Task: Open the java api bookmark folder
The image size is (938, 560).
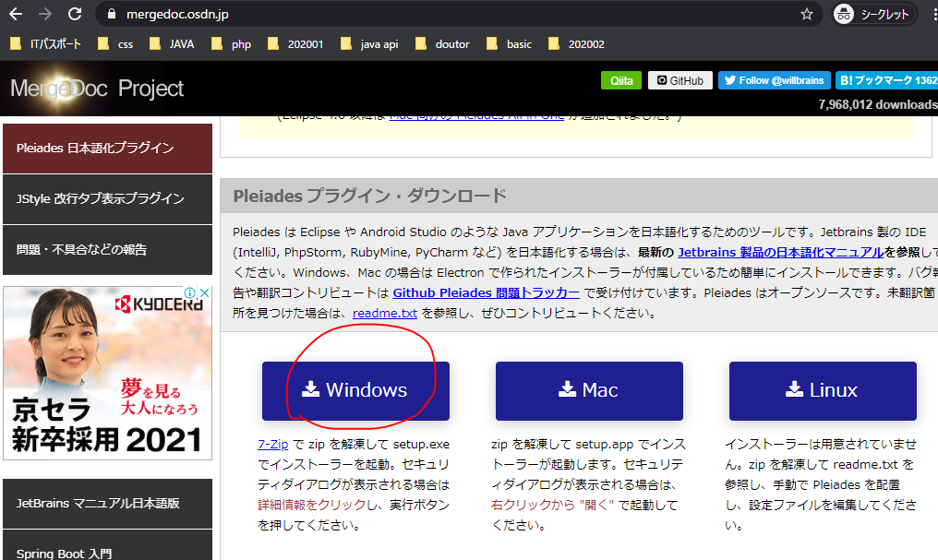Action: coord(369,43)
